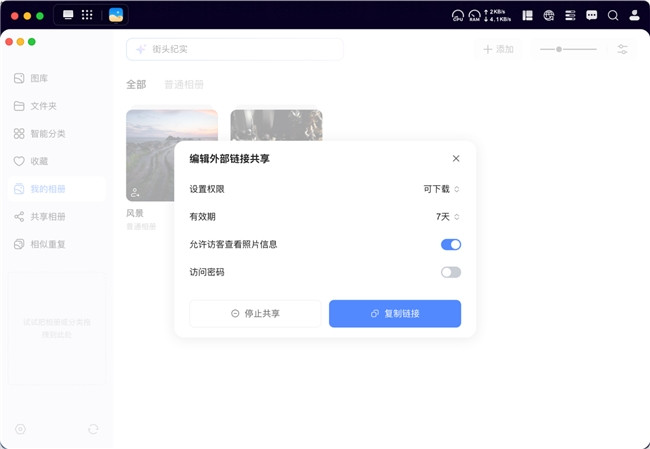This screenshot has height=449, width=650.
Task: Enable the 访问密码 switch
Action: (451, 272)
